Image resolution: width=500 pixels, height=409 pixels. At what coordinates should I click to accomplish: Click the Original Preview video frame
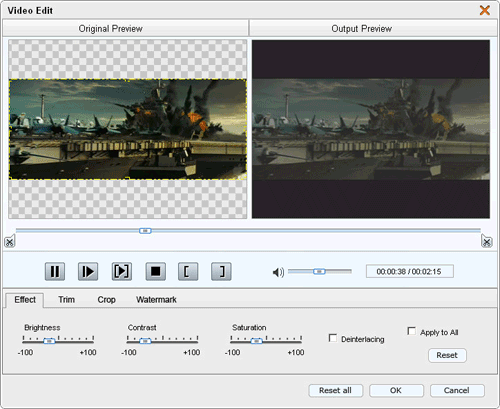128,129
